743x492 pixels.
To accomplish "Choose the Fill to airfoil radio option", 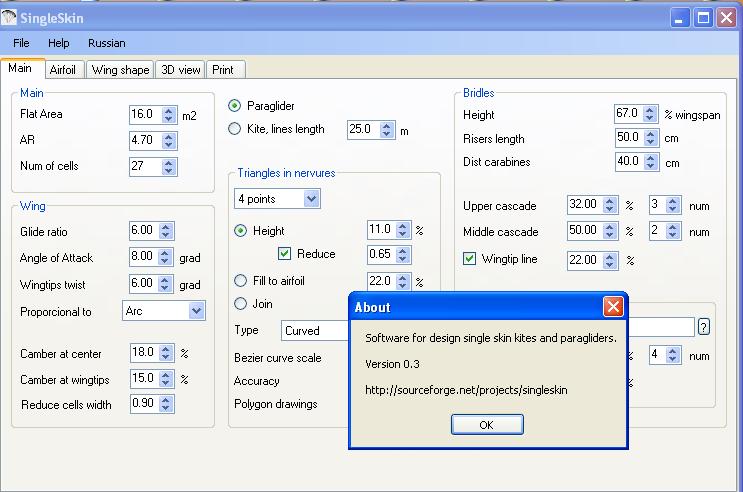I will coord(240,281).
